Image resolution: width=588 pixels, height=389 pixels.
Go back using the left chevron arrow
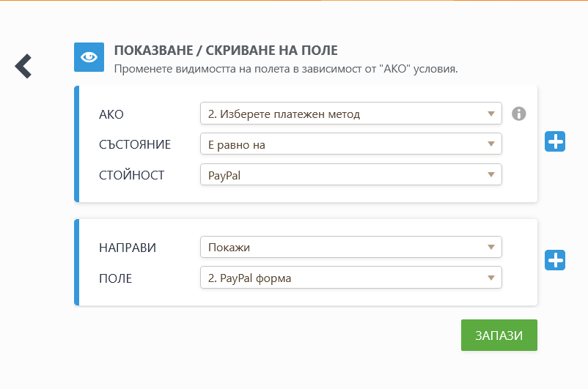click(23, 66)
